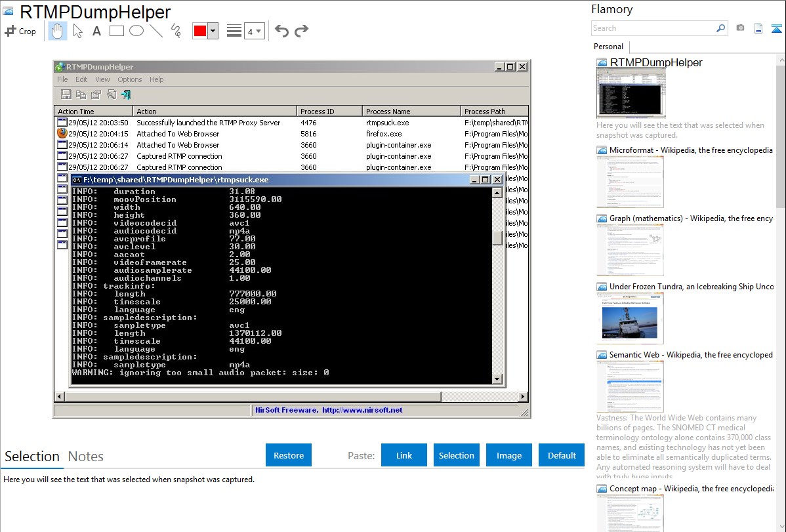This screenshot has width=786, height=532.
Task: Click the red color swatch
Action: [200, 31]
